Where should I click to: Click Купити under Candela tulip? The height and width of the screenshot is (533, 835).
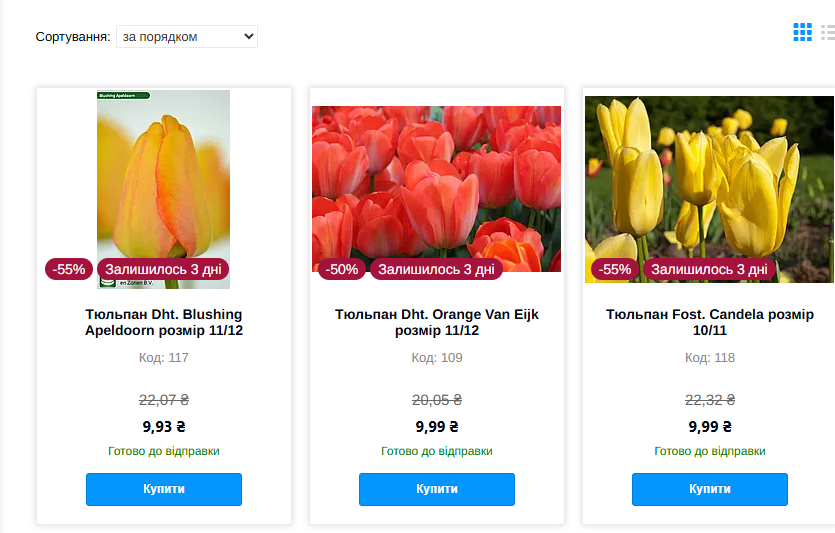[x=710, y=489]
